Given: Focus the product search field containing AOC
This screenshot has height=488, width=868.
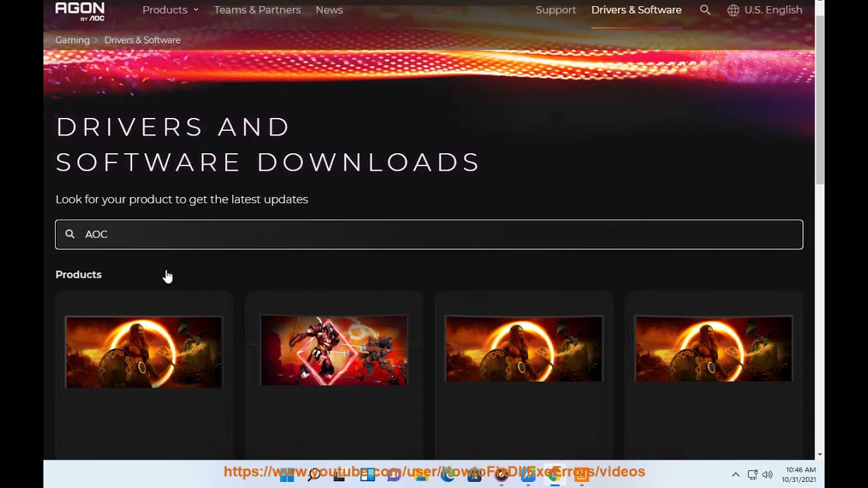Looking at the screenshot, I should pyautogui.click(x=429, y=235).
